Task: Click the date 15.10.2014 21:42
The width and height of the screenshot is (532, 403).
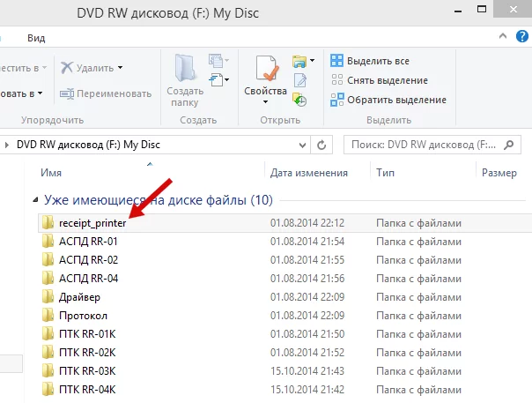Action: [307, 390]
